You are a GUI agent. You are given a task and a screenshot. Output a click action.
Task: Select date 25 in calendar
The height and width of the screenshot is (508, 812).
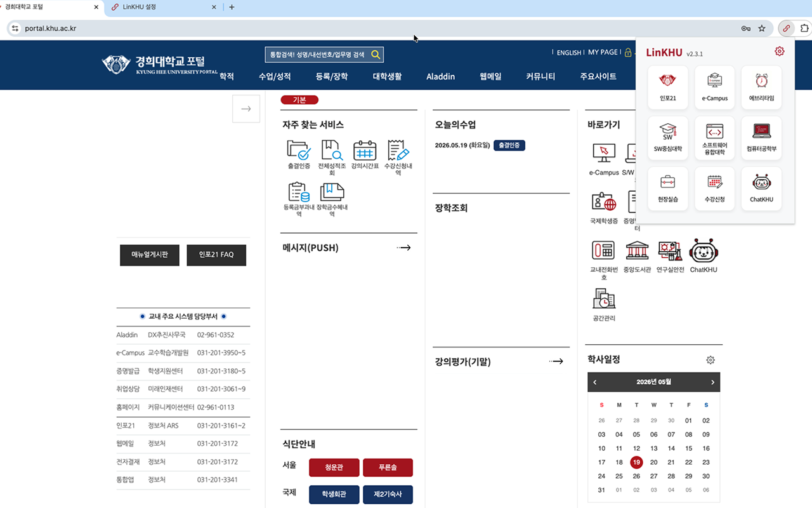tap(619, 476)
